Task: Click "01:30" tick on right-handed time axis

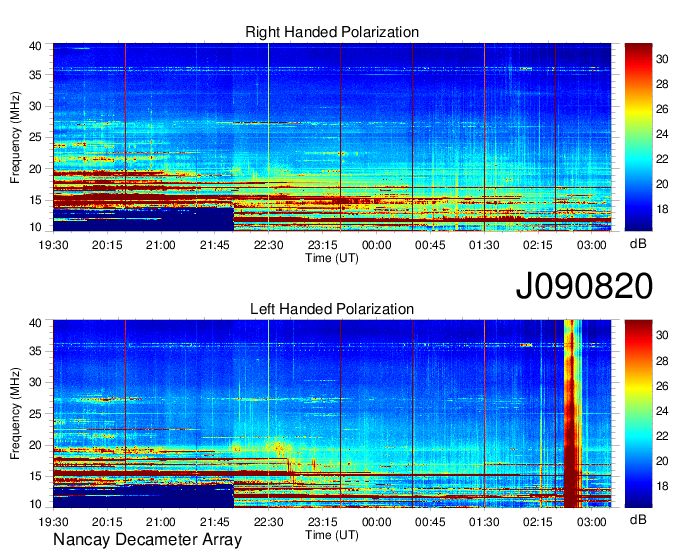Action: pos(484,245)
